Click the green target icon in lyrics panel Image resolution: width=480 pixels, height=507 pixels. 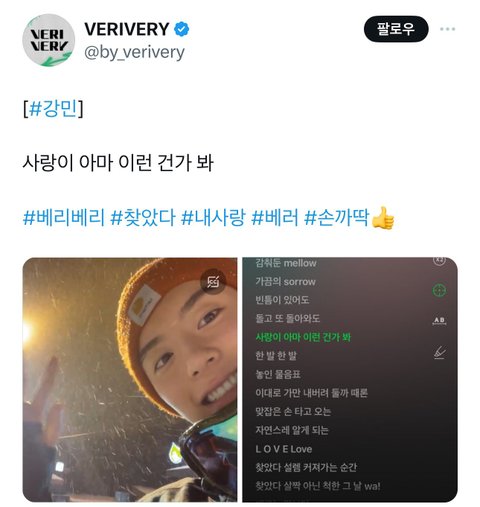coord(439,290)
